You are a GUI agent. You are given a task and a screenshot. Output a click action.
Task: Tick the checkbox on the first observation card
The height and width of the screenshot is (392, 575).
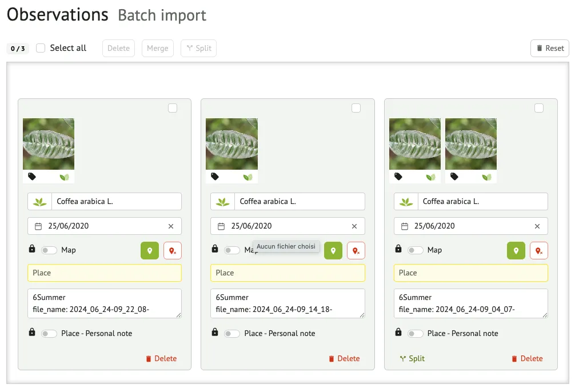point(173,108)
